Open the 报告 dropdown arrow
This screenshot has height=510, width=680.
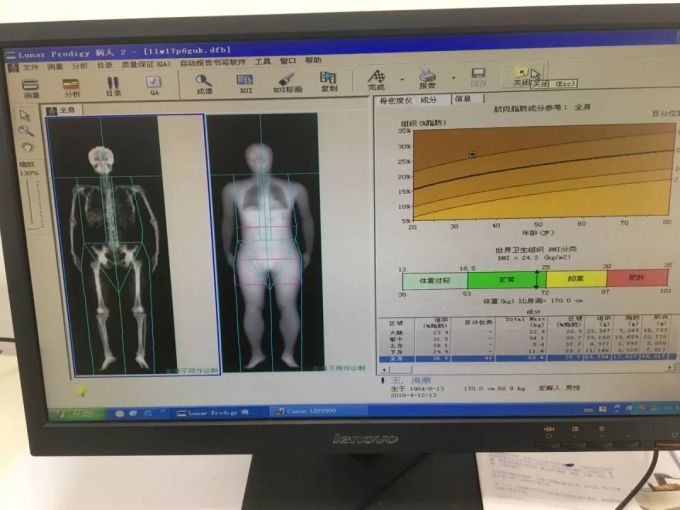click(454, 78)
